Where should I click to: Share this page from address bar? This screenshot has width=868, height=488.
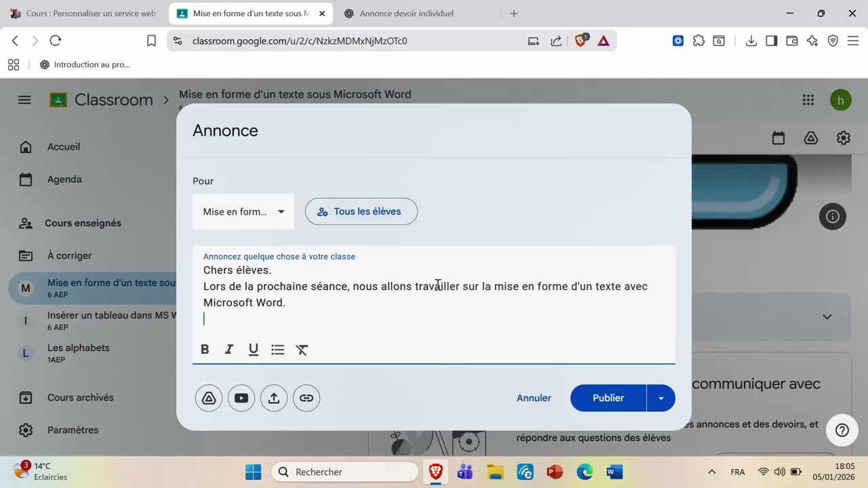tap(556, 41)
